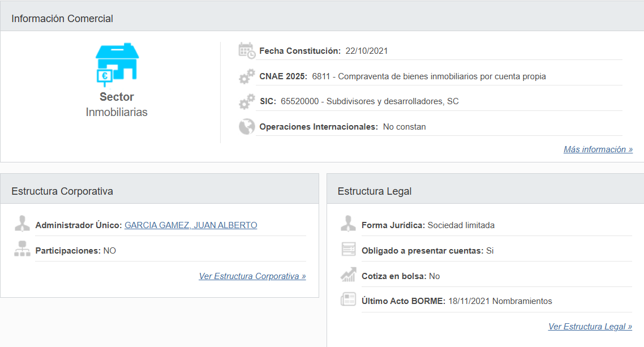Click the chart icon beside Cotiza en bolsa
This screenshot has height=347, width=644.
pyautogui.click(x=348, y=275)
